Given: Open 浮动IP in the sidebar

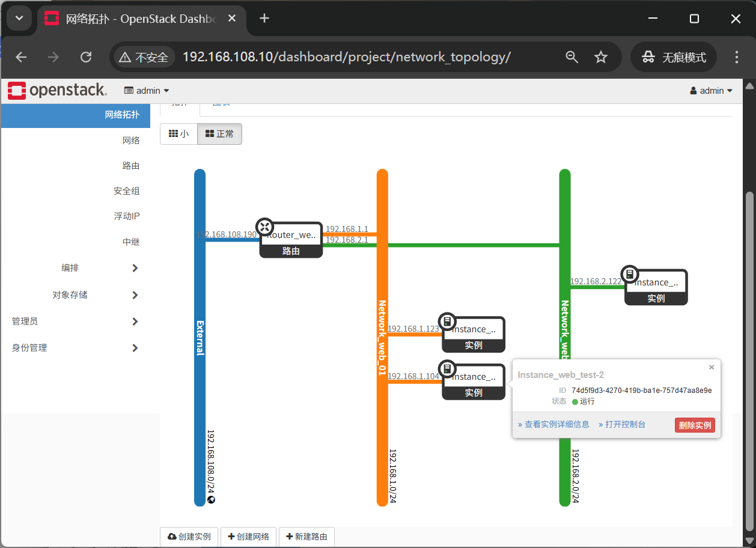Looking at the screenshot, I should coord(127,216).
